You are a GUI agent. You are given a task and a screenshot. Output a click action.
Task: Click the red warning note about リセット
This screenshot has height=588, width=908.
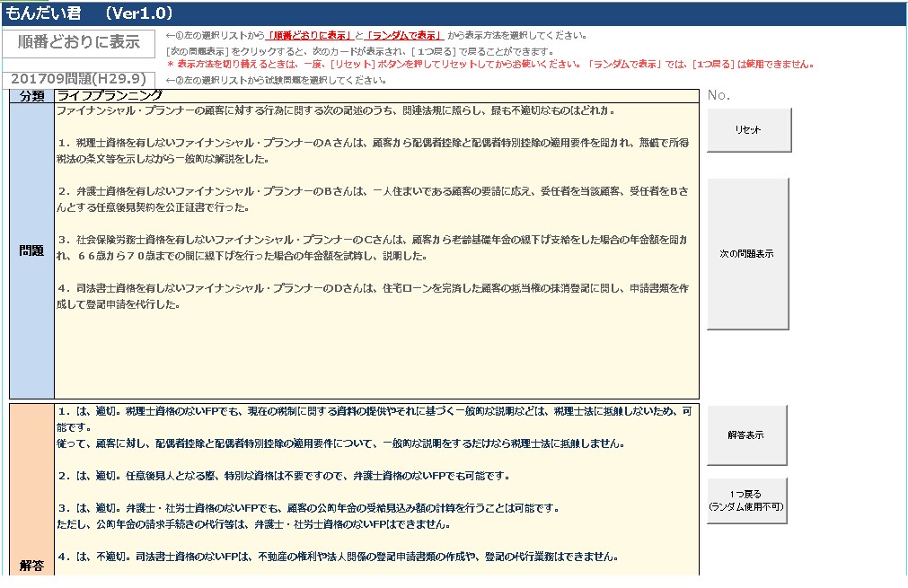(490, 65)
